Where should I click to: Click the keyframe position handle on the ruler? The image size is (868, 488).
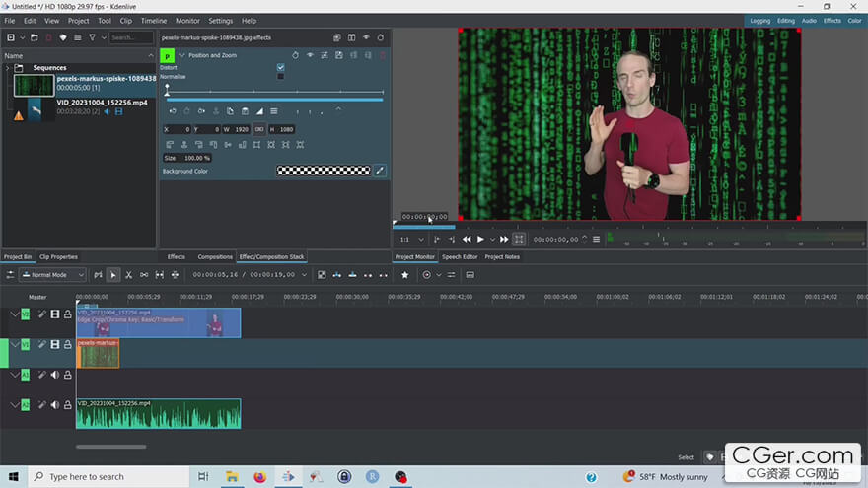pyautogui.click(x=167, y=90)
